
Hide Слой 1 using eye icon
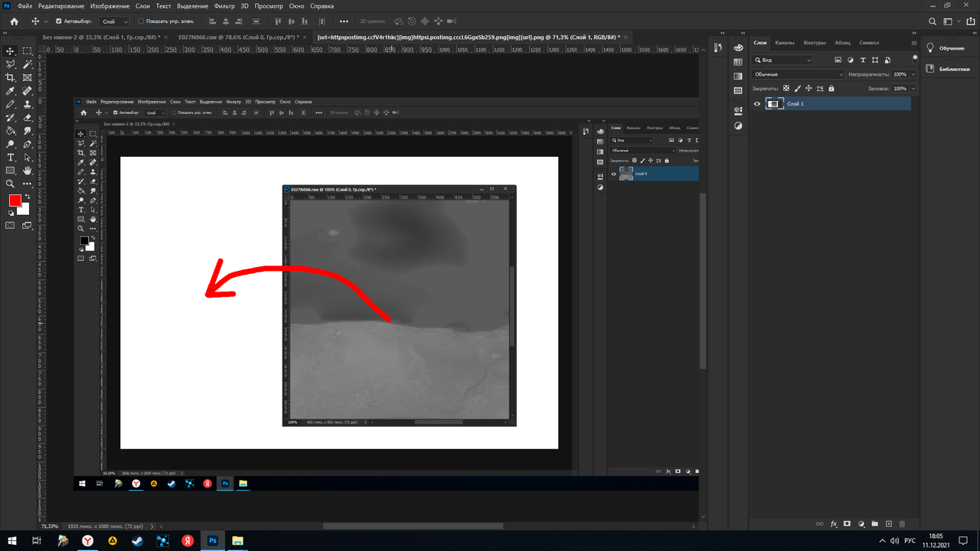tap(757, 104)
